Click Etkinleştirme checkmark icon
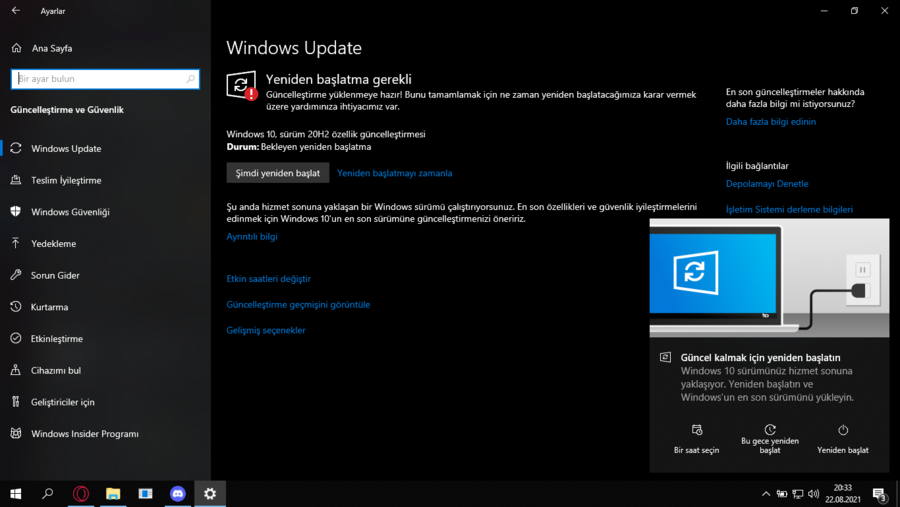Screen dimensions: 900x507 (x=15, y=338)
